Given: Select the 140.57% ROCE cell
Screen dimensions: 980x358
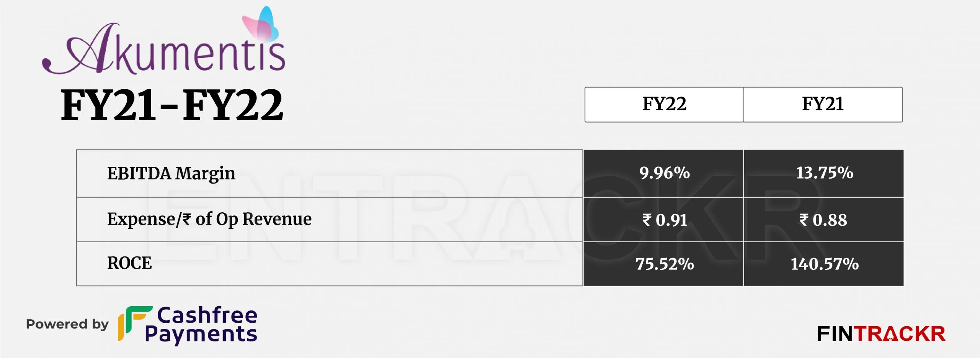Looking at the screenshot, I should pyautogui.click(x=824, y=264).
